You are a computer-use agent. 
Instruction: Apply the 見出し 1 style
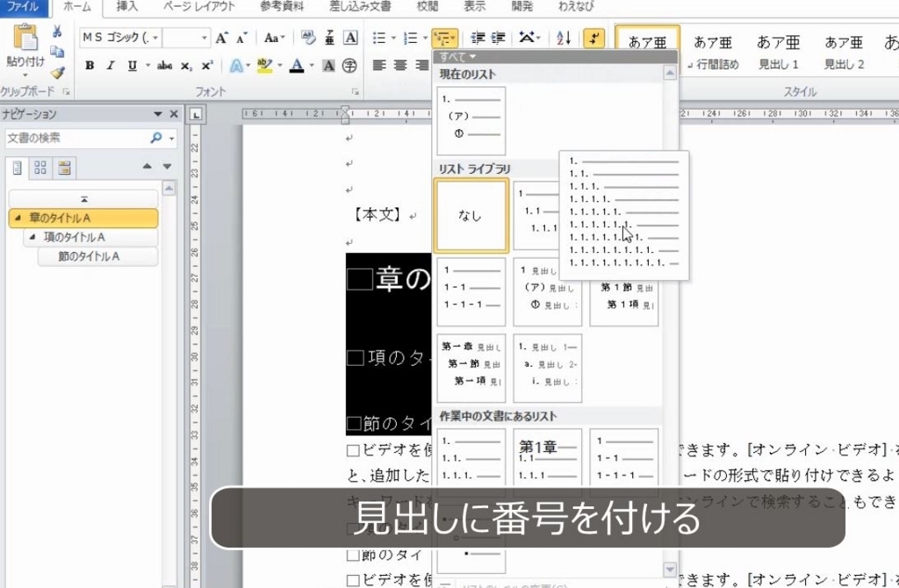tap(778, 52)
